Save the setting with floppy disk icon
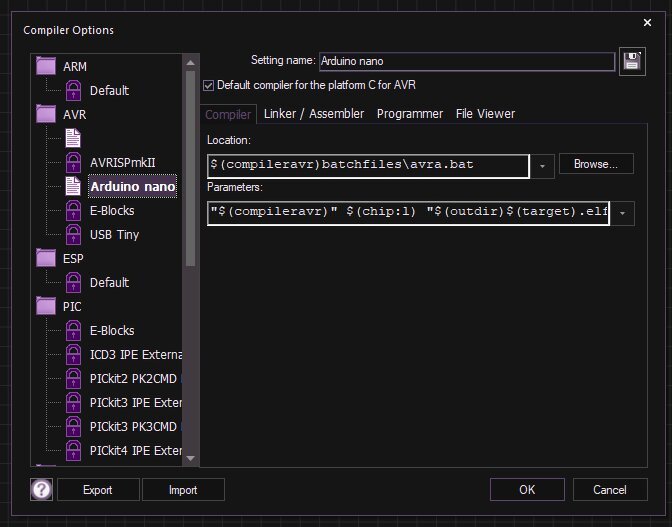Image resolution: width=672 pixels, height=527 pixels. tap(632, 61)
